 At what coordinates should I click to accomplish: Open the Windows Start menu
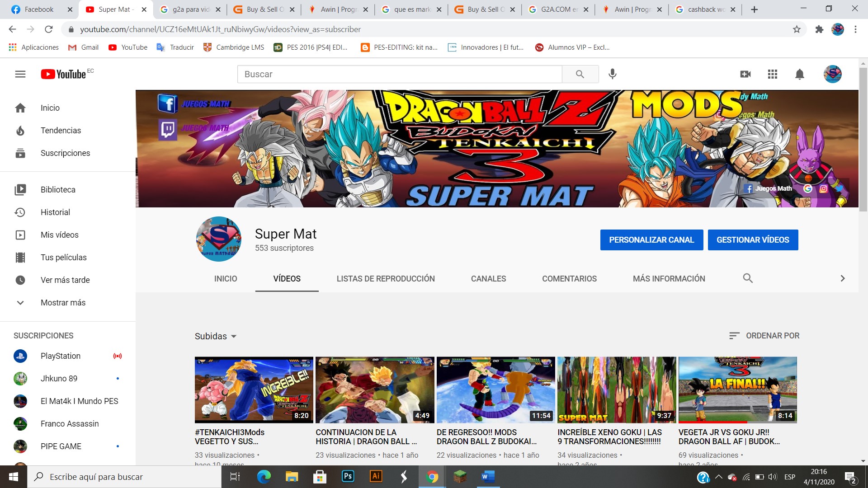click(14, 477)
